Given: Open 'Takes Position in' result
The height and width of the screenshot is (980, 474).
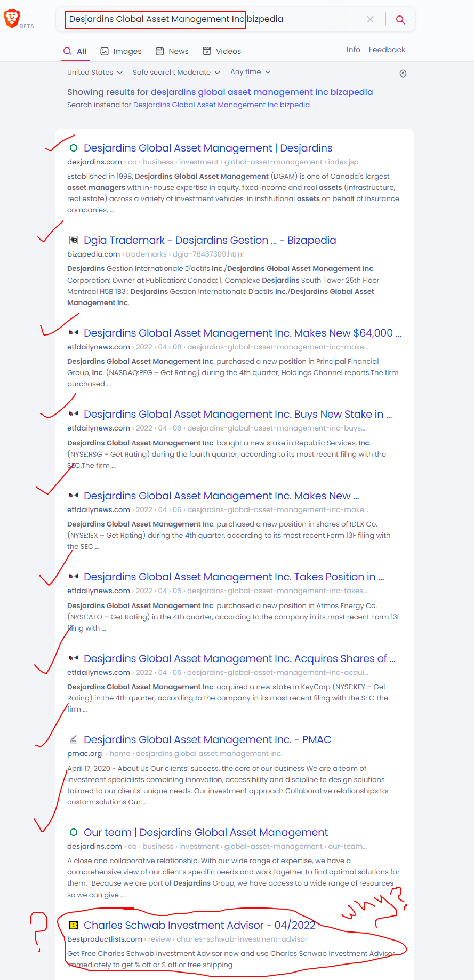Looking at the screenshot, I should 234,577.
